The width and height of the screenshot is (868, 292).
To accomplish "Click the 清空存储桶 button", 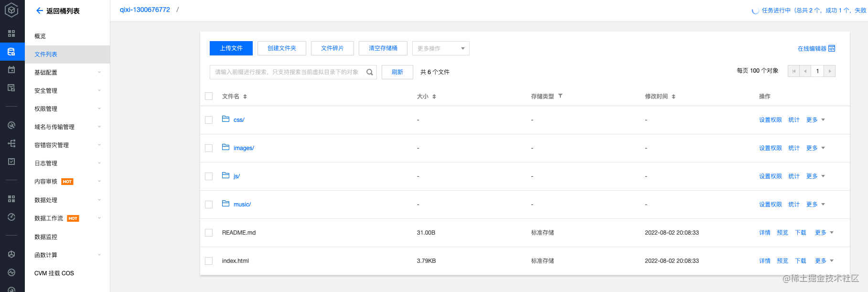I will [383, 48].
